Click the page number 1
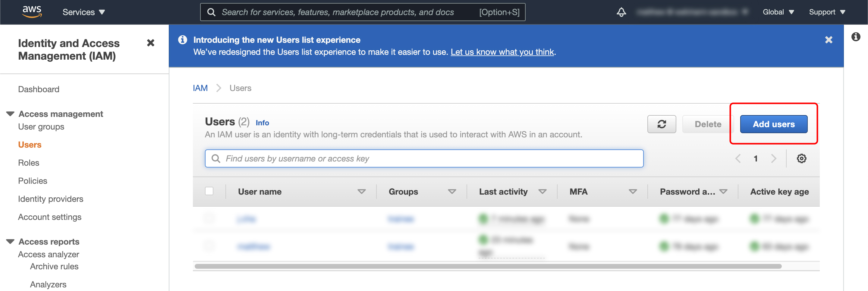The width and height of the screenshot is (868, 291). tap(756, 158)
